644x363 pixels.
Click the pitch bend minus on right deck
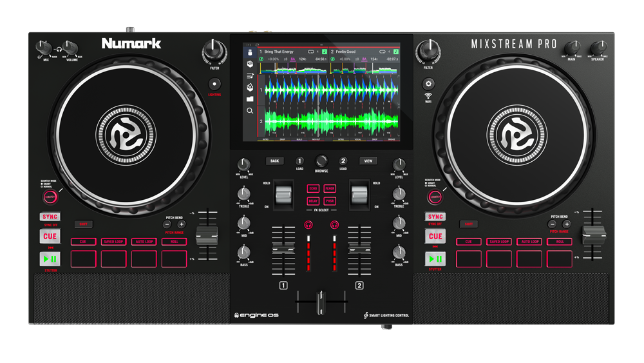(553, 224)
